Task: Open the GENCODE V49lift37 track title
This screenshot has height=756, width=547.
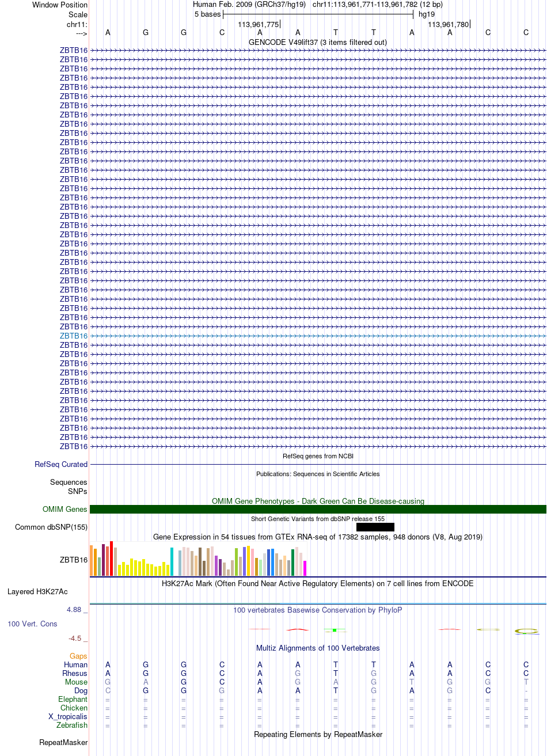Action: tap(318, 42)
